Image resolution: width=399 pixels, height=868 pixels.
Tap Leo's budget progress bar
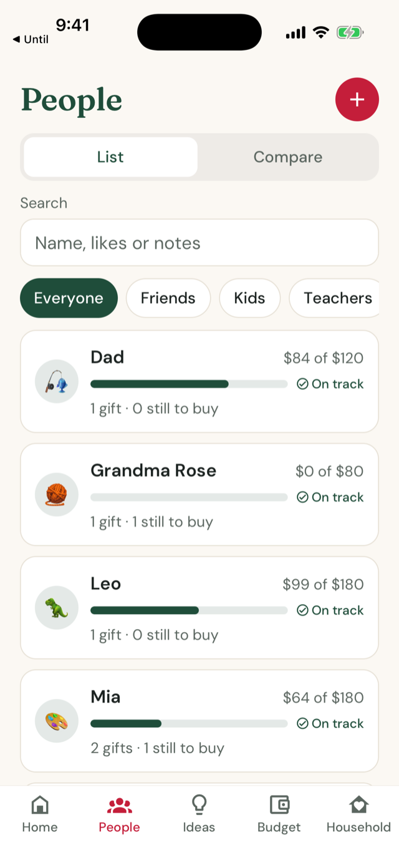pos(189,610)
